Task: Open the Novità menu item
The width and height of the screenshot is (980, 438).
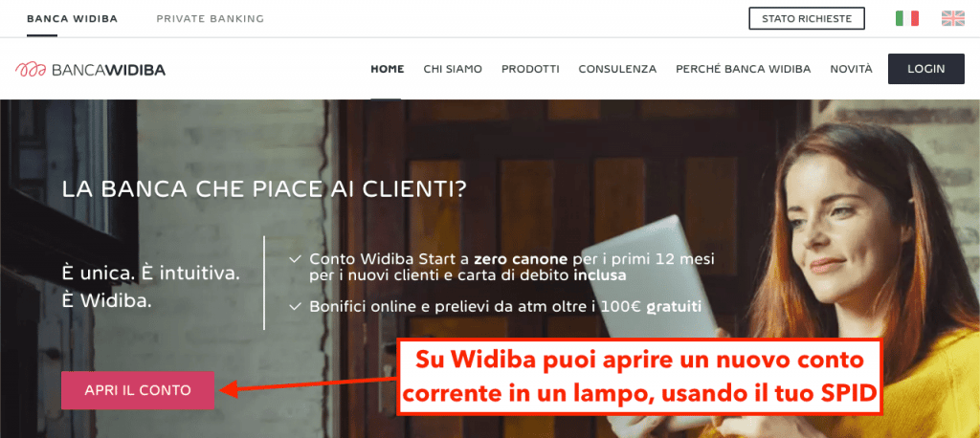Action: (851, 69)
